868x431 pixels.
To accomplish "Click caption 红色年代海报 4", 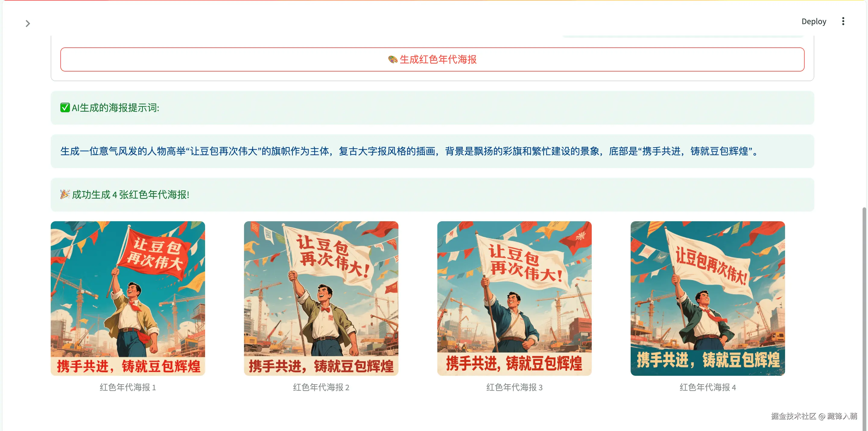I will click(x=708, y=387).
